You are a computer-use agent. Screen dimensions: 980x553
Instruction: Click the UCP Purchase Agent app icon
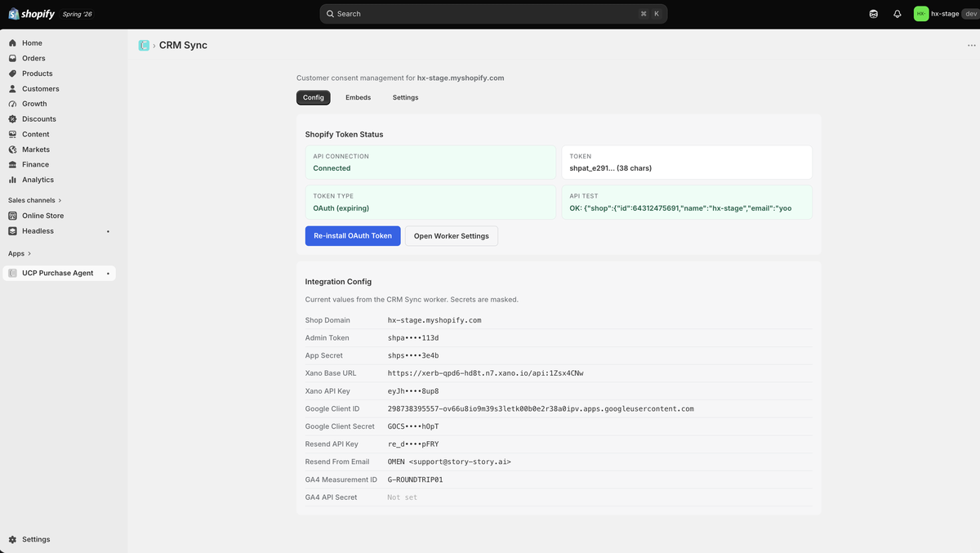click(12, 273)
